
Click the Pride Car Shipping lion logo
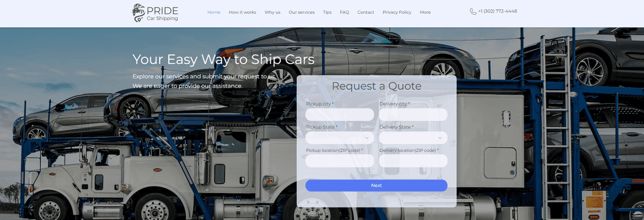(138, 13)
